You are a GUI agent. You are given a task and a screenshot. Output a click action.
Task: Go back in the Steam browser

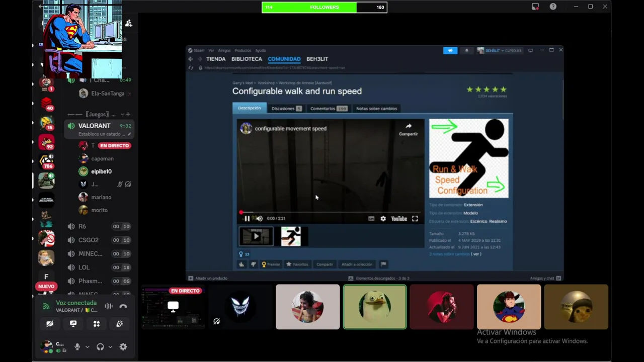(191, 59)
